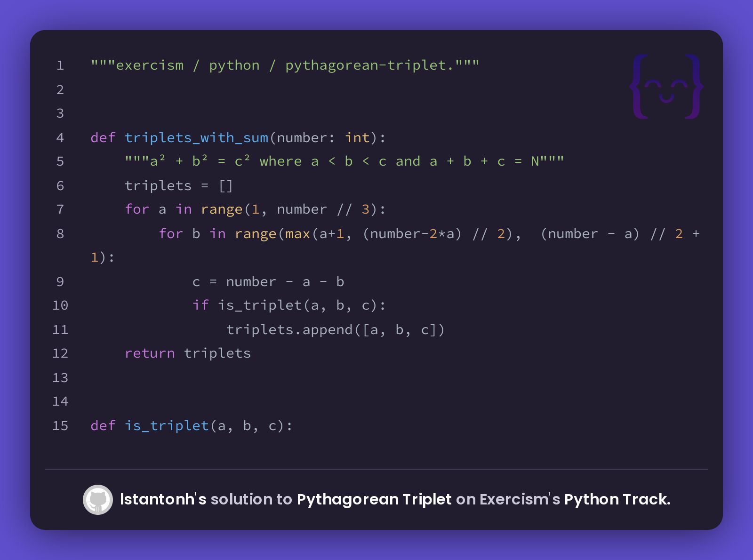The height and width of the screenshot is (560, 753).
Task: Click the def keyword on line 4
Action: coord(103,137)
